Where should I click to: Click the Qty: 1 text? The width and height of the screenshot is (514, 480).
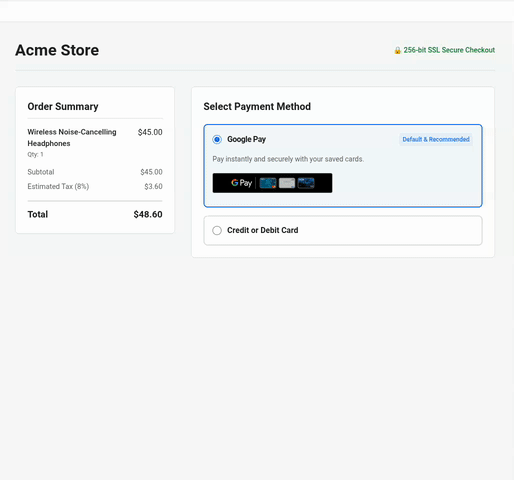(35, 154)
